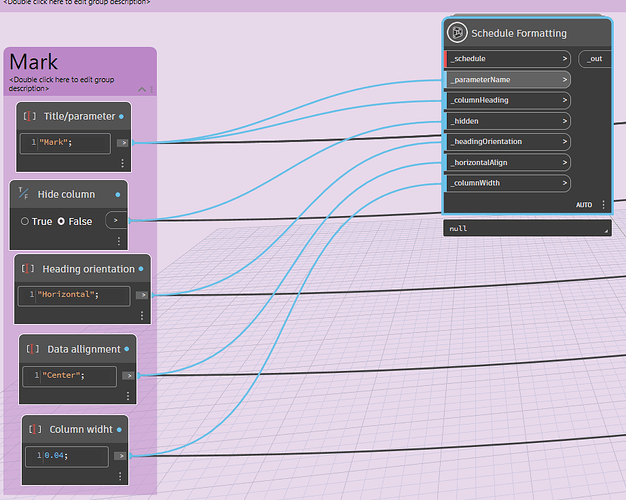Click the Mark group title

[x=34, y=62]
